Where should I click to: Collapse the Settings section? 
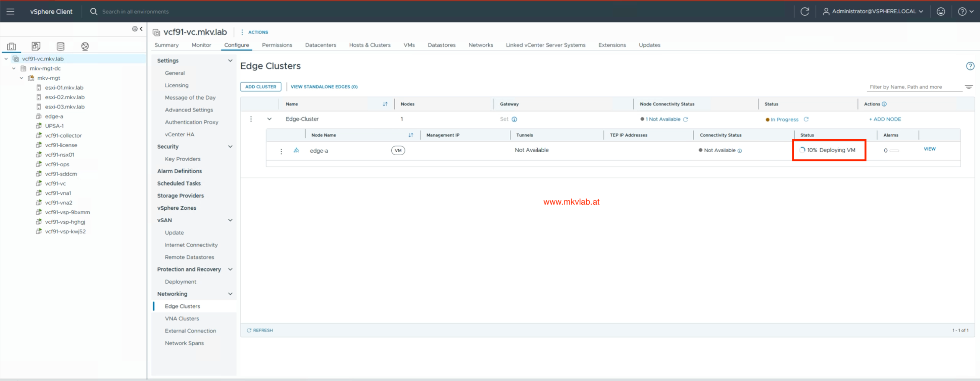click(x=230, y=61)
